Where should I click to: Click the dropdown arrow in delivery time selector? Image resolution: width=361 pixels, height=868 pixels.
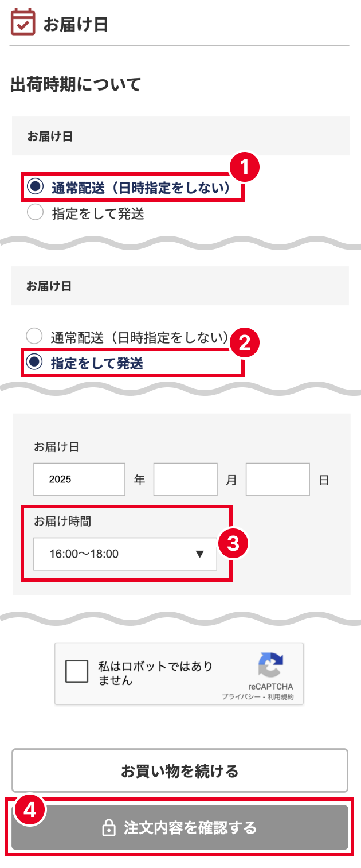[x=199, y=554]
